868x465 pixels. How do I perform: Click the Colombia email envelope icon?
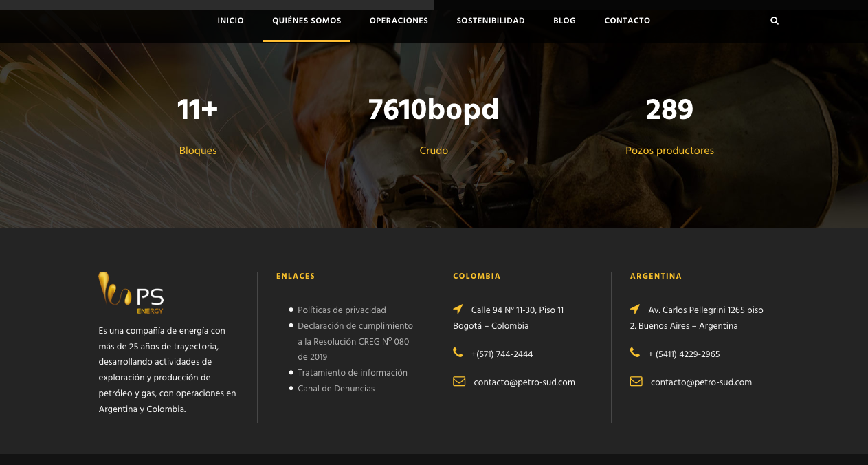(x=459, y=381)
